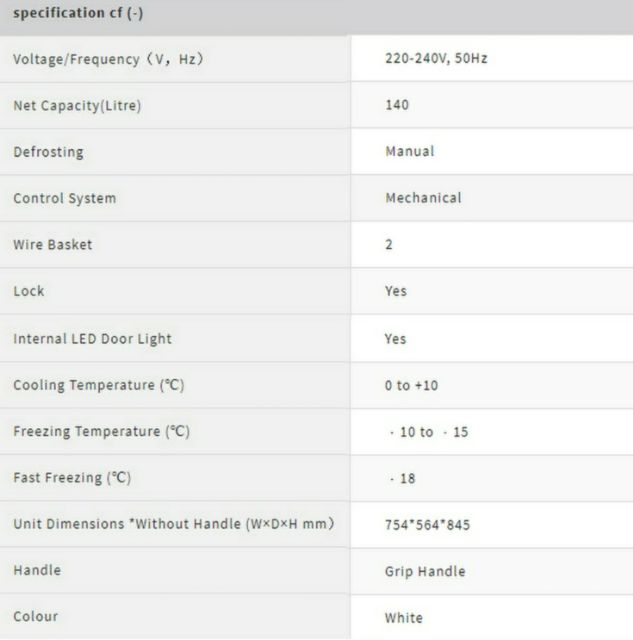This screenshot has width=633, height=640.
Task: Select the Freezing Temperature label
Action: click(101, 432)
